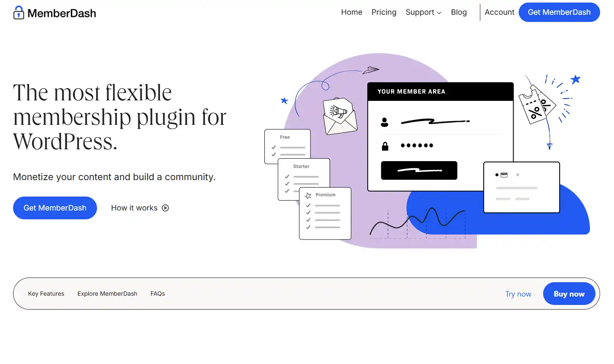The width and height of the screenshot is (614, 364).
Task: Open the Blog link in navigation
Action: pos(458,12)
